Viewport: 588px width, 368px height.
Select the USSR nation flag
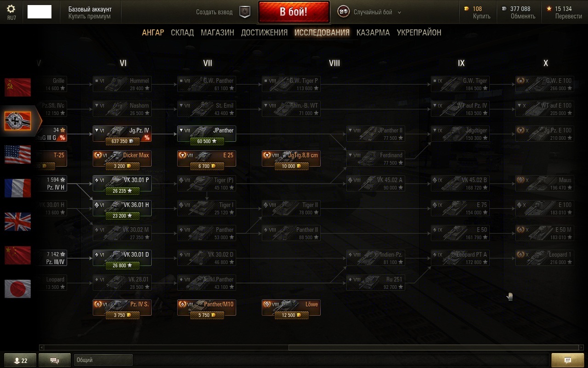point(17,87)
